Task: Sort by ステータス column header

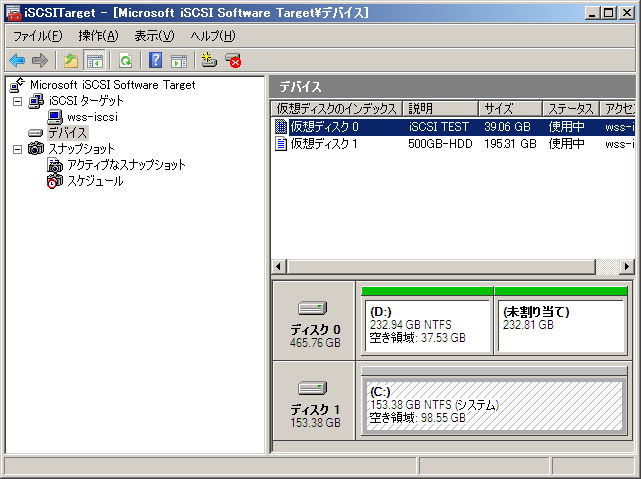Action: [x=571, y=109]
